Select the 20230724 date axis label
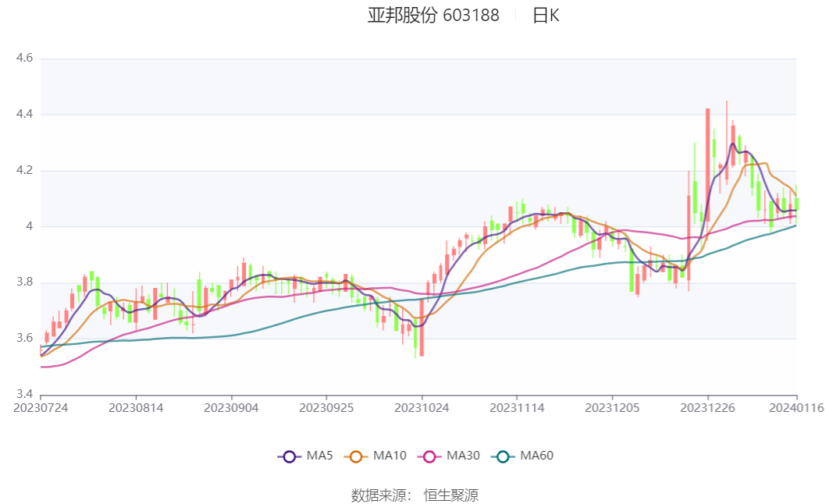 (x=41, y=408)
